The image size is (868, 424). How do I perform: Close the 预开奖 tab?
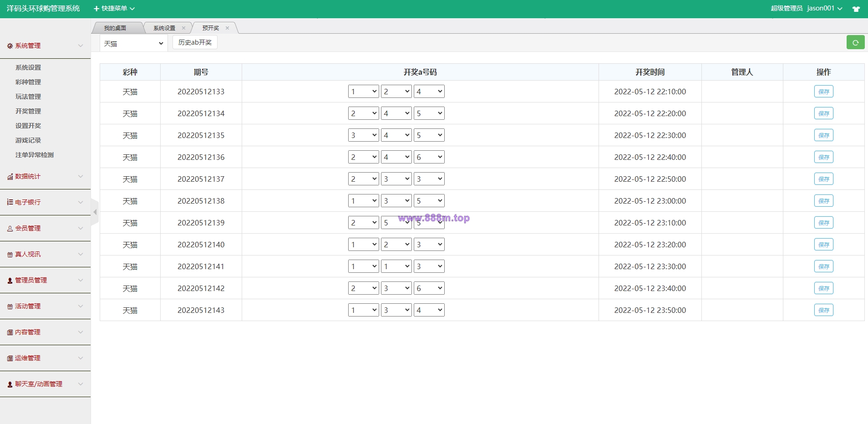click(x=227, y=28)
